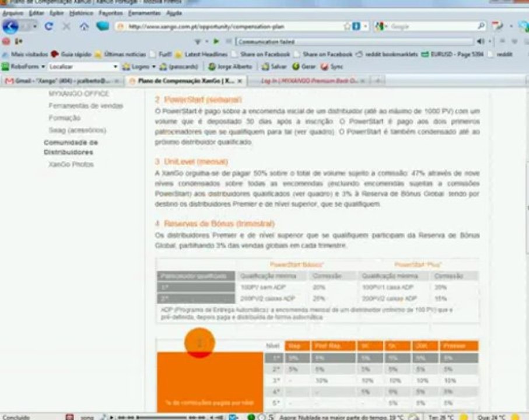The image size is (529, 420).
Task: Click the red round icon on second toolbar
Action: click(6, 41)
